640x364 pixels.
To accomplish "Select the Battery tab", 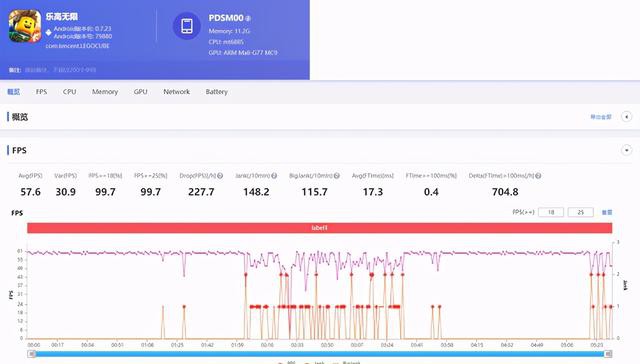I will [216, 92].
